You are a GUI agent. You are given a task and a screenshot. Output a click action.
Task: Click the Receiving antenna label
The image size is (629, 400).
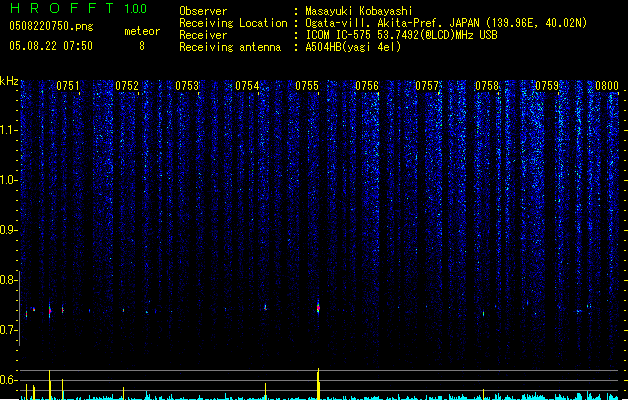[230, 47]
